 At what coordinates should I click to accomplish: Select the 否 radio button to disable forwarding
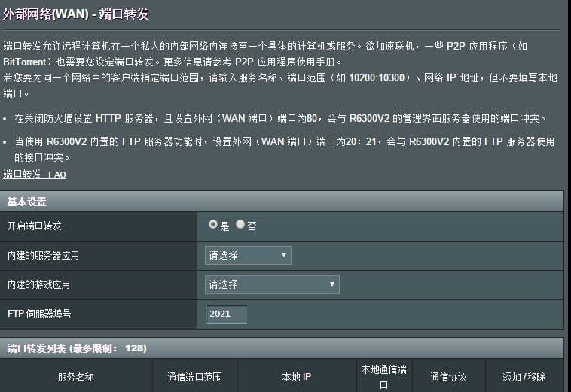(x=240, y=225)
